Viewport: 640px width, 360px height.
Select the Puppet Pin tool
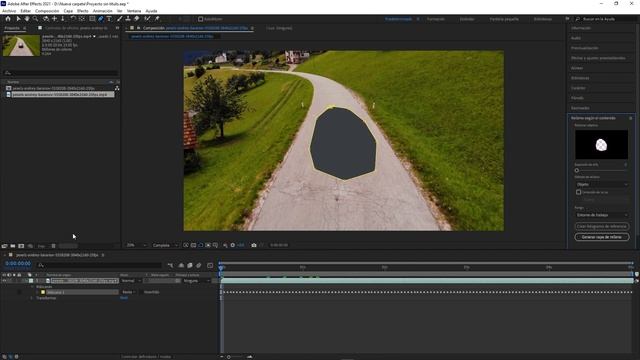pyautogui.click(x=157, y=19)
